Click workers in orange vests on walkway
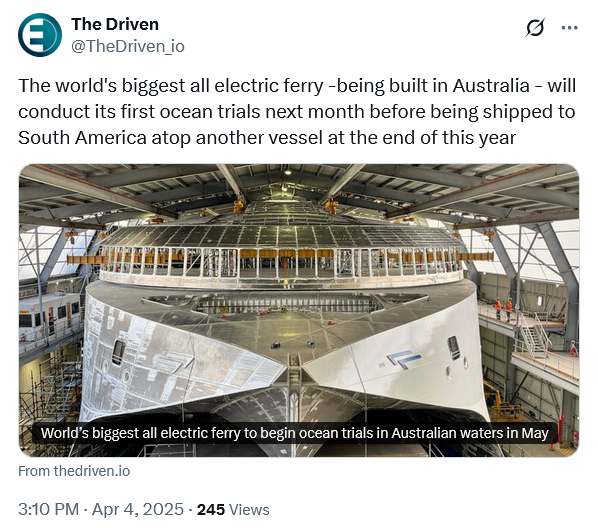The width and height of the screenshot is (598, 528). 503,308
